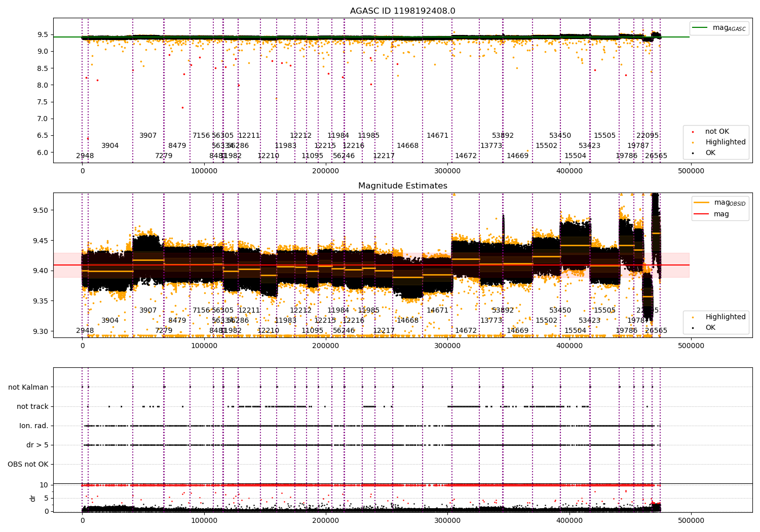Click the 7.0 tick on top plot axis
Viewport: 760px width, 532px height.
[x=43, y=119]
